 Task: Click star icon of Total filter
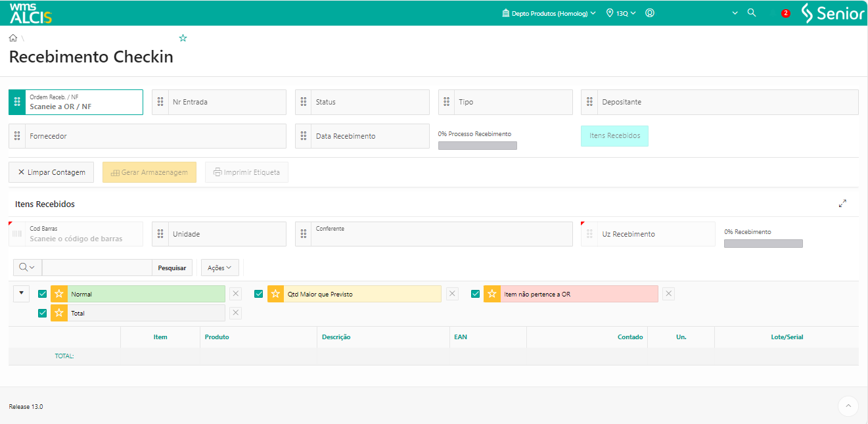59,313
